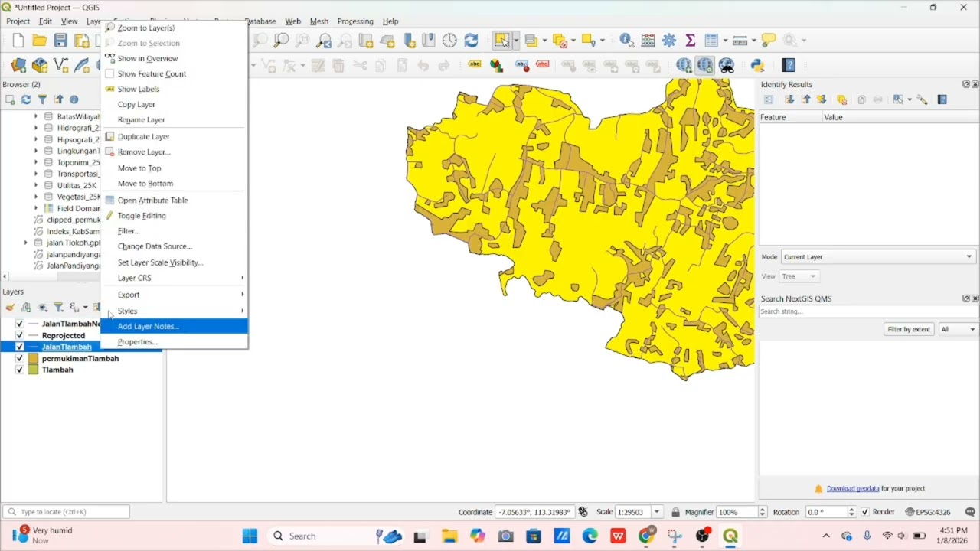Choose Add Layer Notes from context menu

point(175,326)
